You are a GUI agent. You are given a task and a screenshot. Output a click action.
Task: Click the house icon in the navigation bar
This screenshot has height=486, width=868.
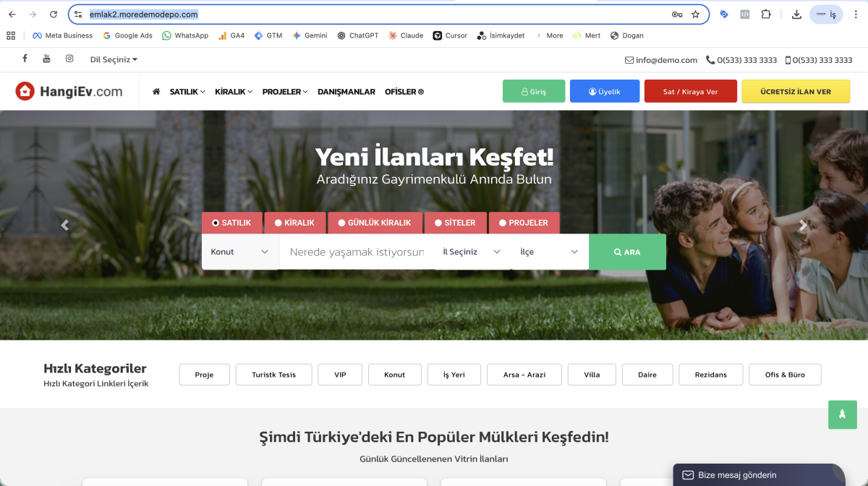pyautogui.click(x=155, y=92)
